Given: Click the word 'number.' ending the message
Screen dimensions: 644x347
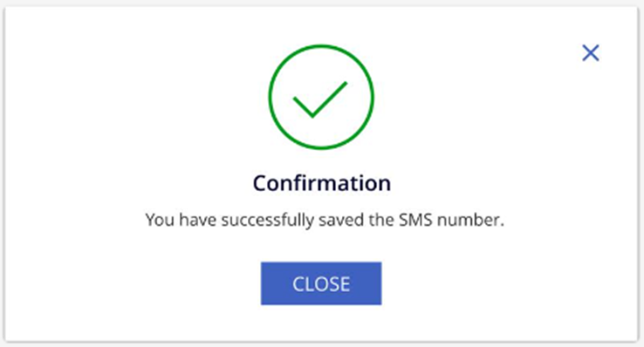Looking at the screenshot, I should click(470, 220).
